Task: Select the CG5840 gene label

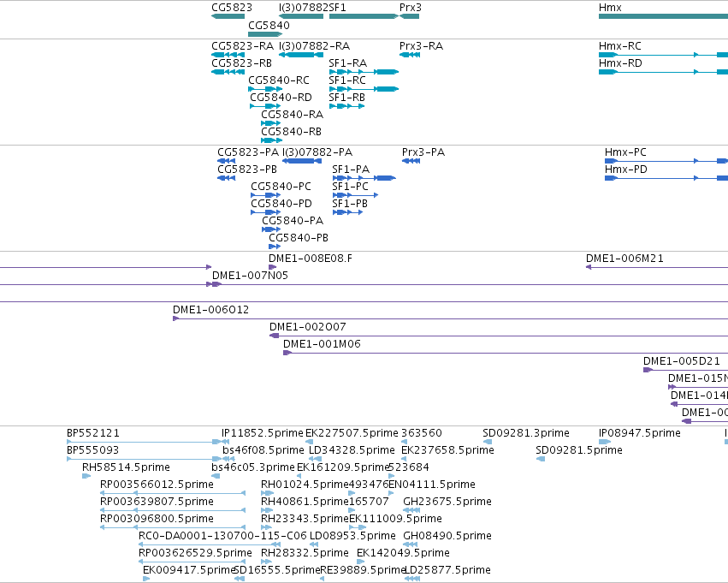Action: (269, 25)
